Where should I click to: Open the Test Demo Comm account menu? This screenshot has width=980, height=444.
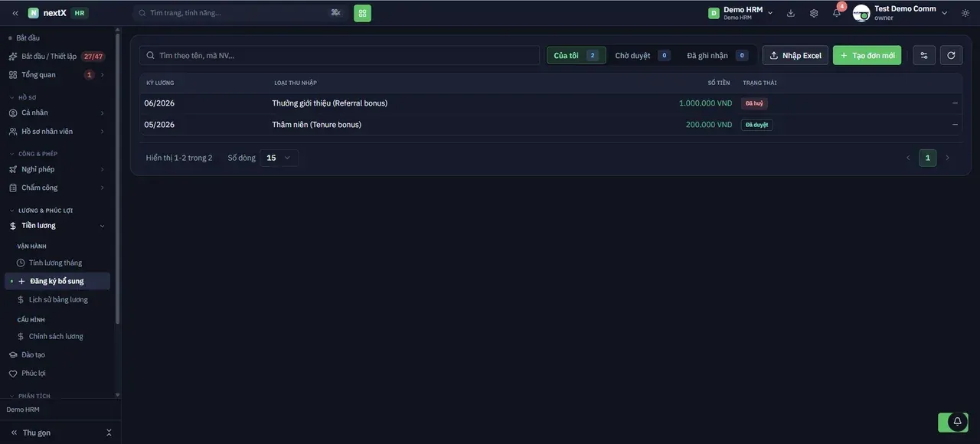(x=901, y=13)
